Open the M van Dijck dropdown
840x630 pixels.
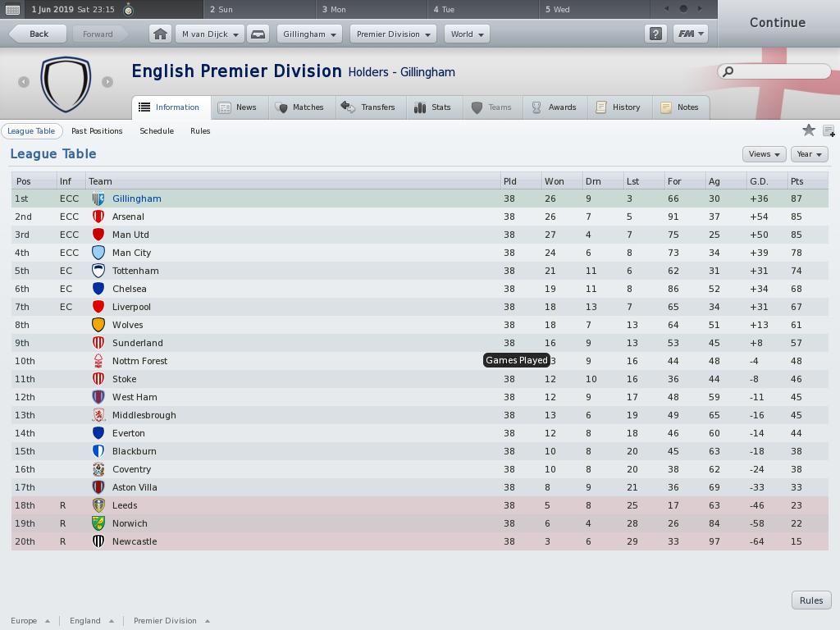click(210, 34)
